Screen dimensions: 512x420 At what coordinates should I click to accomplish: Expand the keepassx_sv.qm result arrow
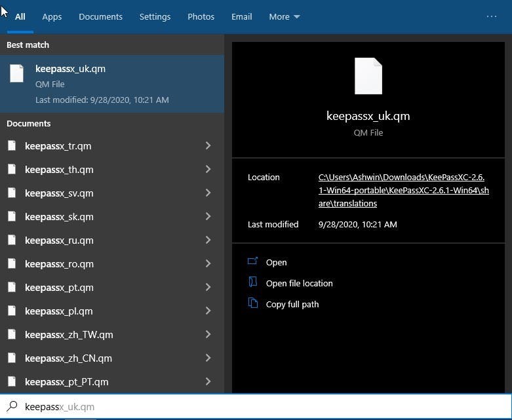click(x=208, y=193)
